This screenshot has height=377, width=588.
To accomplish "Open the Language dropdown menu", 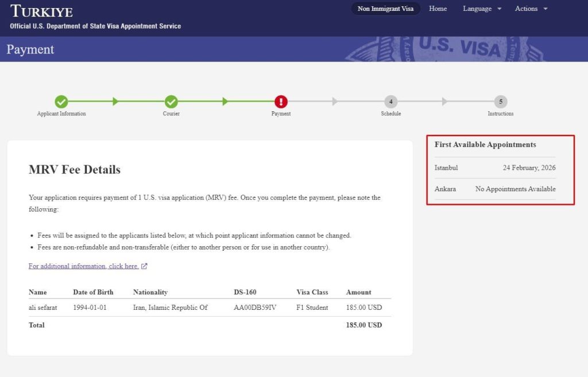I will [x=482, y=9].
